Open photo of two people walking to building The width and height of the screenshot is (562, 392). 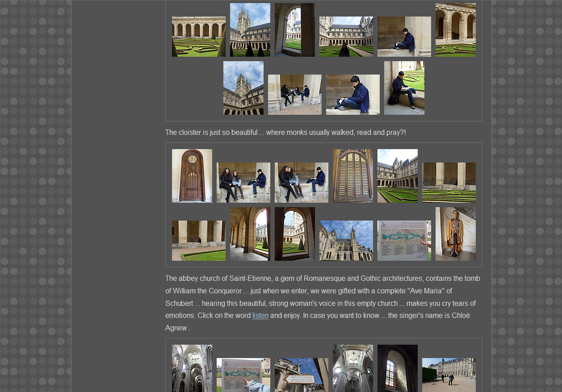click(449, 375)
